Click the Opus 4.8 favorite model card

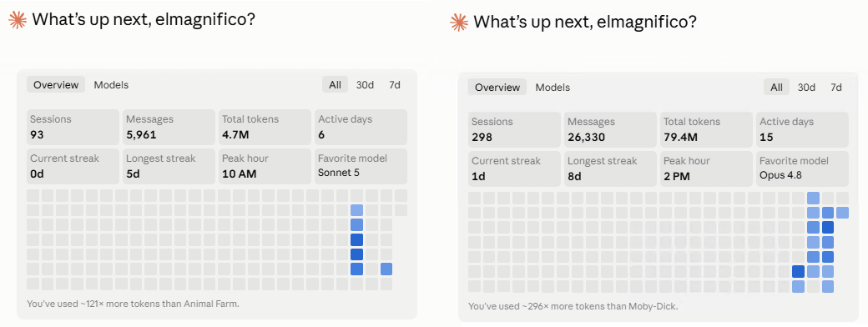[802, 169]
